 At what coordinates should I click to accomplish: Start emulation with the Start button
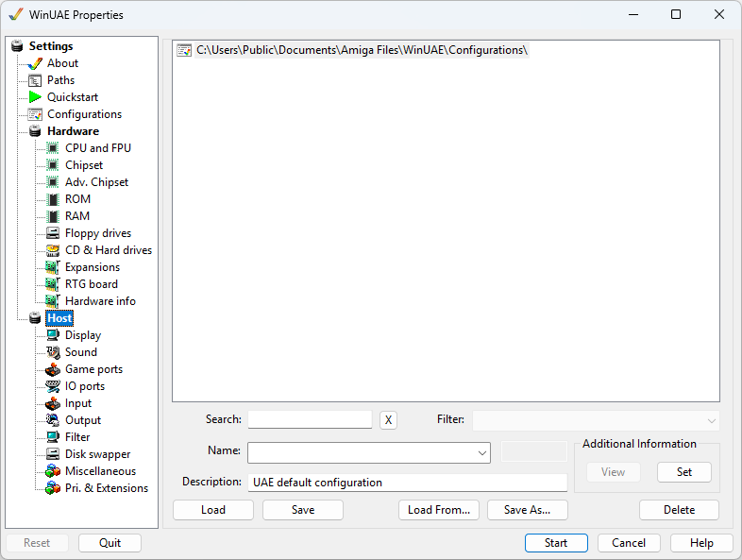556,543
